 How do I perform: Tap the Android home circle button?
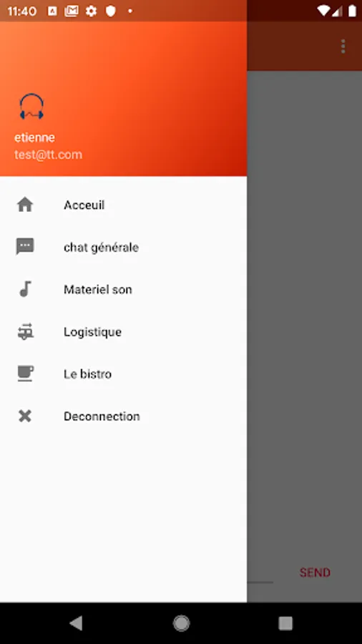point(181,623)
